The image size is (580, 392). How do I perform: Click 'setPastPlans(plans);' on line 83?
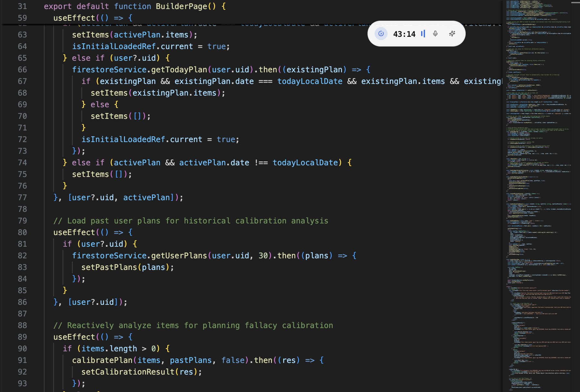pyautogui.click(x=128, y=267)
